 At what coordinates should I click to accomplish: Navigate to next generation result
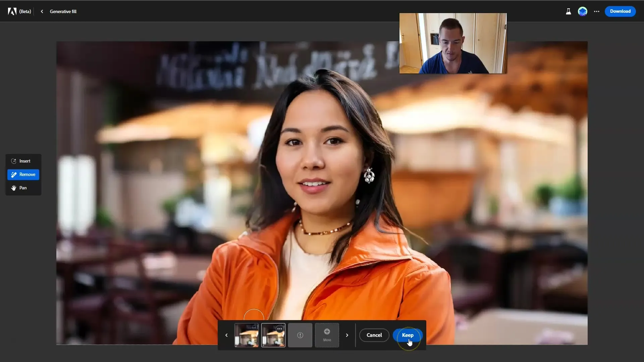coord(347,335)
